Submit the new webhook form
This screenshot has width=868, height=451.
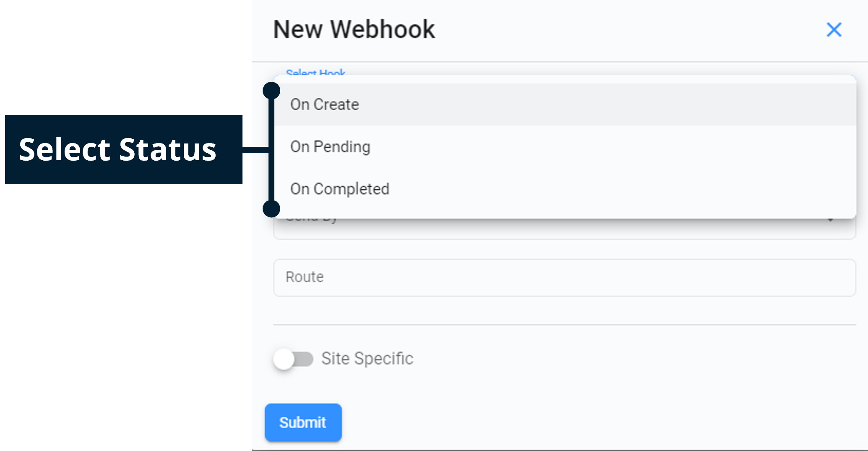[303, 422]
